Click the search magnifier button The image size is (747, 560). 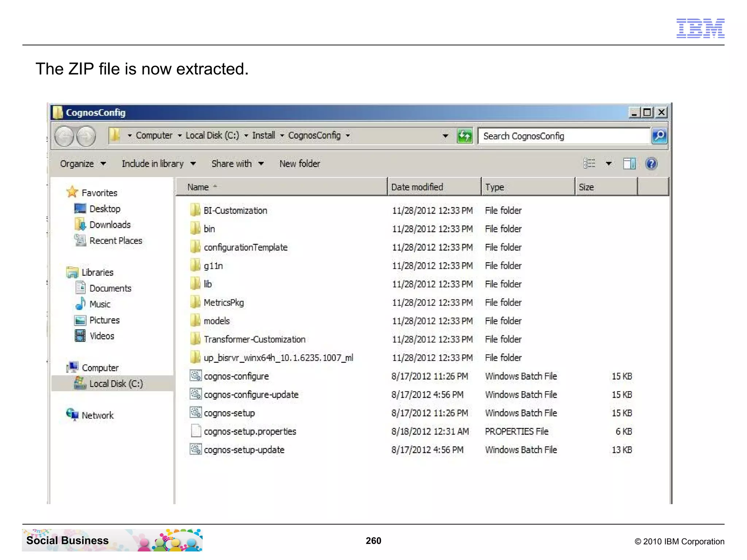click(659, 136)
